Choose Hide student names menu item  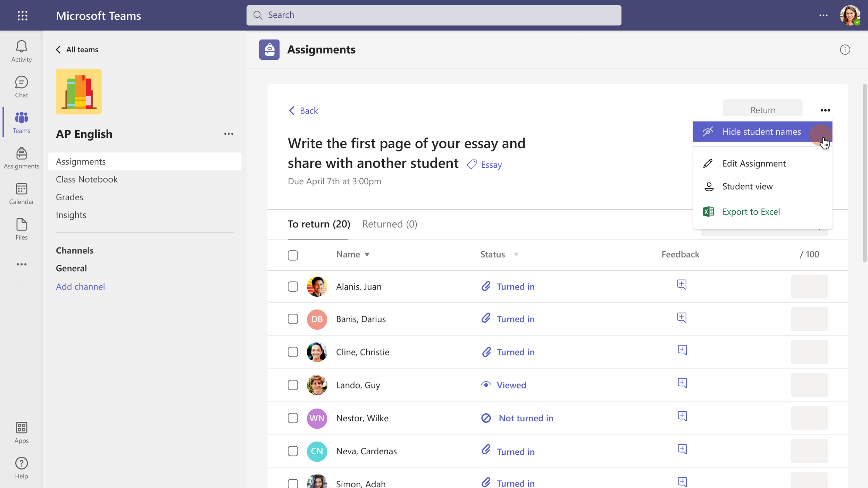(x=761, y=132)
